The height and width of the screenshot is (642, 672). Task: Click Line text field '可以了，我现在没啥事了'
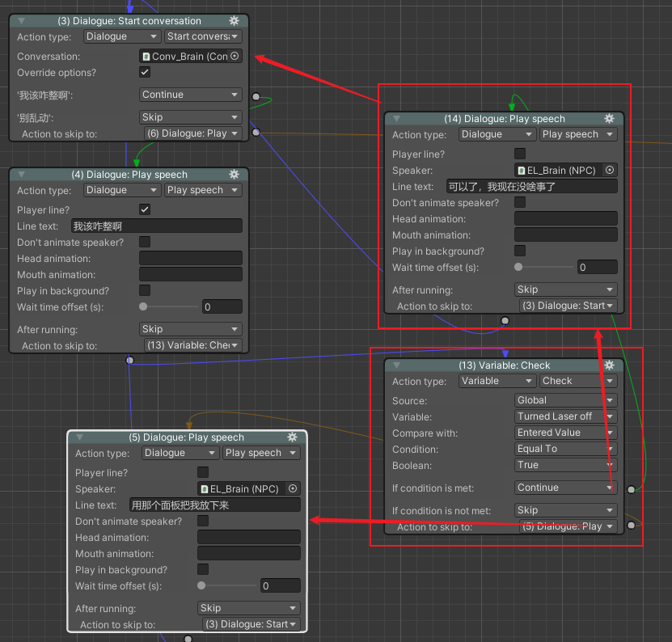[x=532, y=187]
